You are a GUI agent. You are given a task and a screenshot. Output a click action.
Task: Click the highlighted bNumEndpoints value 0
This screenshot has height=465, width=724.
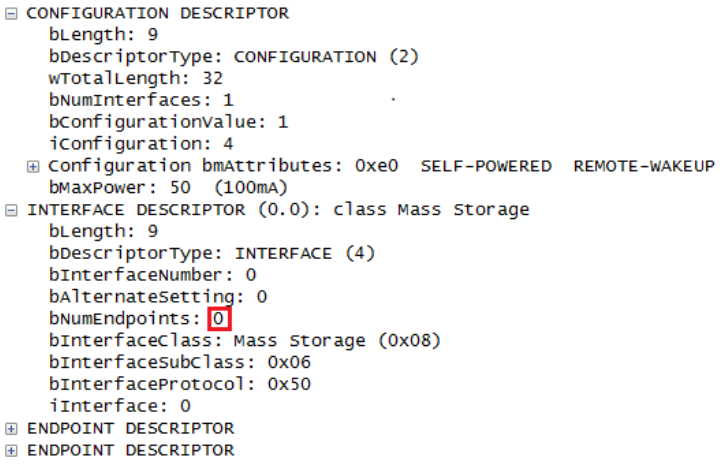[x=220, y=319]
